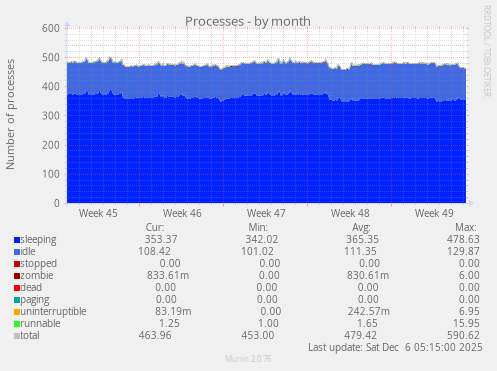Click the 400 y-axis tick label
The height and width of the screenshot is (371, 497).
[51, 86]
